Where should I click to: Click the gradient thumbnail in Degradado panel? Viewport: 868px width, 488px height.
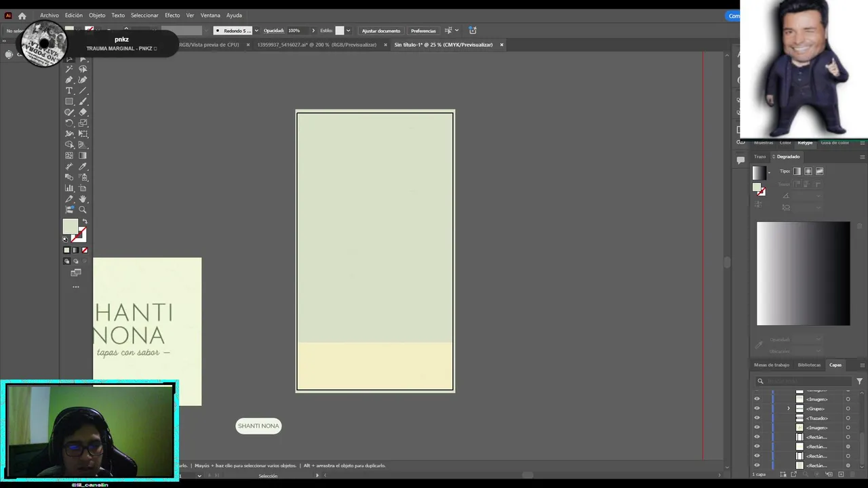(759, 173)
